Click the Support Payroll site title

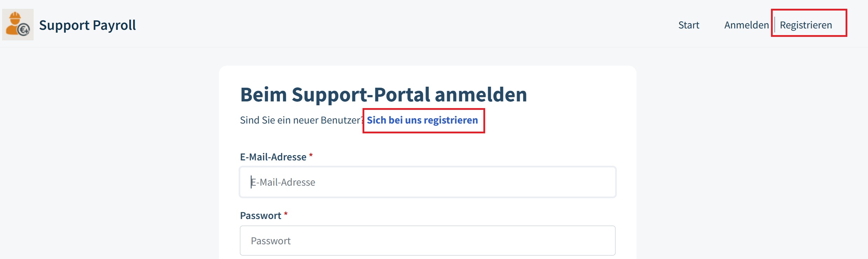(87, 25)
